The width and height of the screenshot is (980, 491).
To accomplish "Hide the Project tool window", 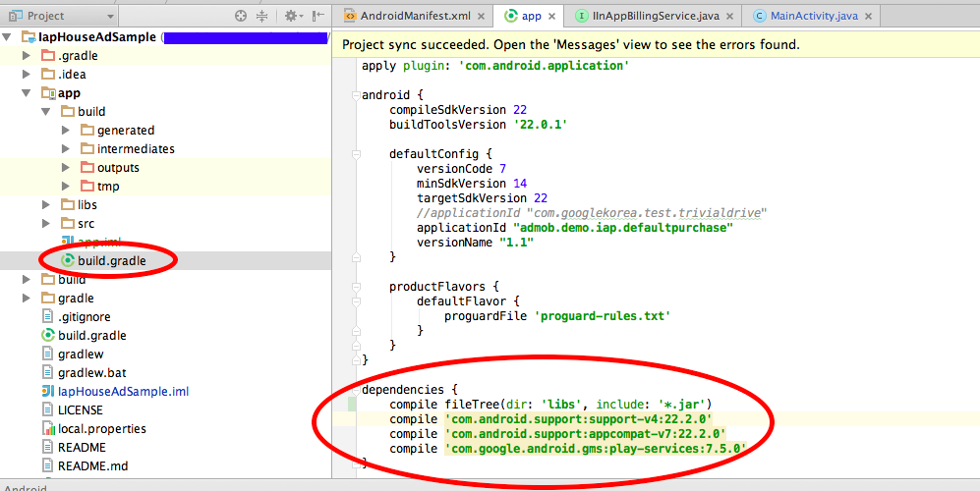I will pos(317,16).
